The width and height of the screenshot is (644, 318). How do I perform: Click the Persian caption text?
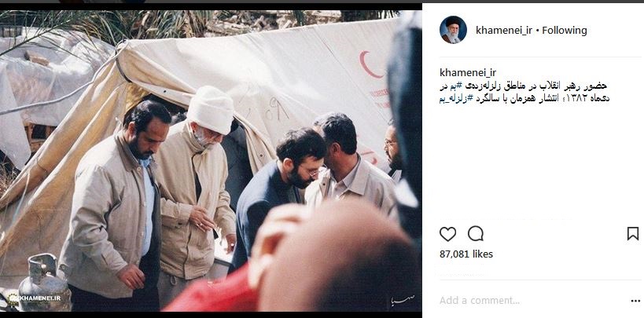pos(524,93)
